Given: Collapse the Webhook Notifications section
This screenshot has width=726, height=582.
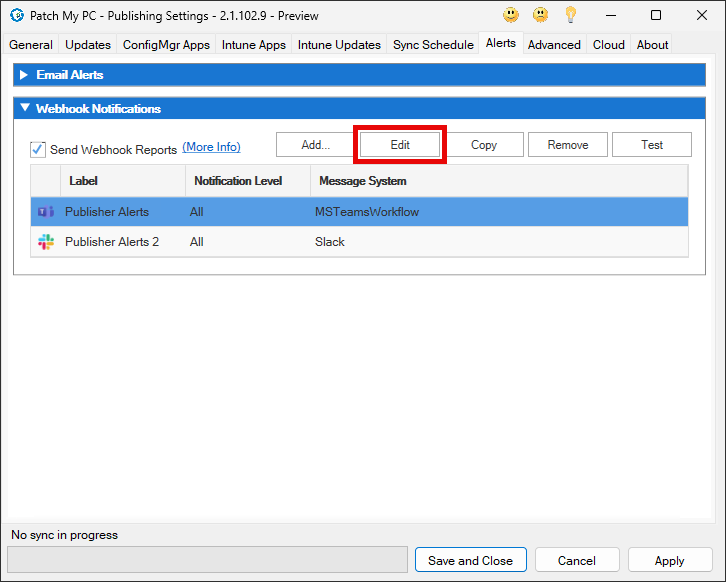Looking at the screenshot, I should coord(24,109).
